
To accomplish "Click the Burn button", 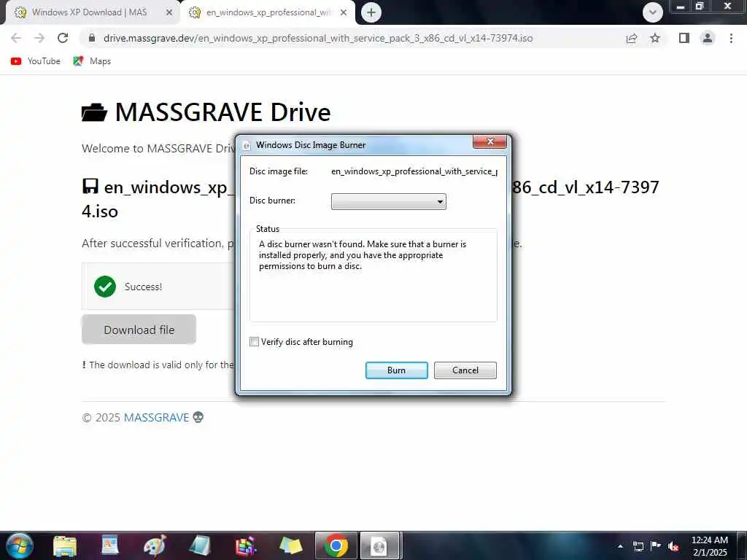I will 396,370.
